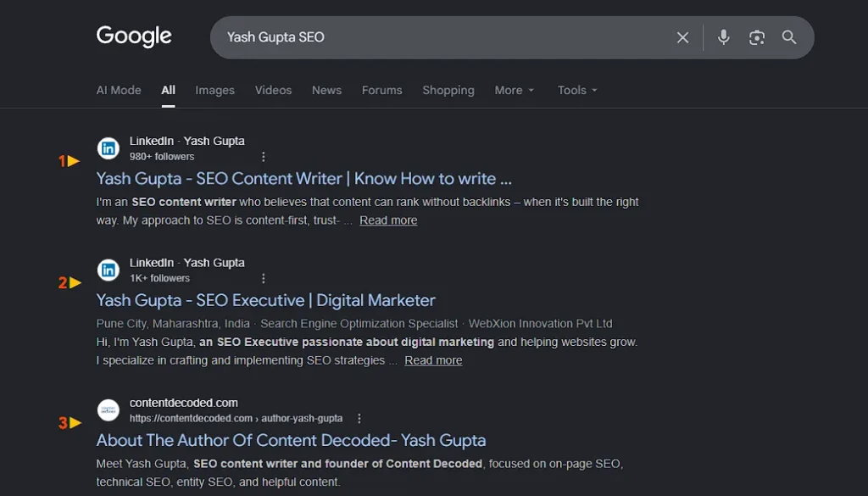This screenshot has width=868, height=496.
Task: Click 'Search Engine Optimization Specialist' text
Action: coord(359,323)
